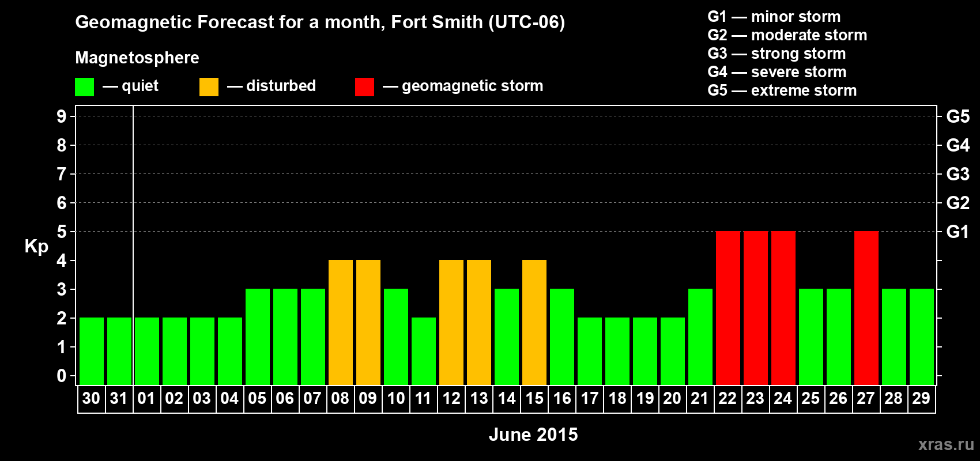This screenshot has width=980, height=461.
Task: Click the 'G3 — strong storm' legend line
Action: (x=777, y=54)
